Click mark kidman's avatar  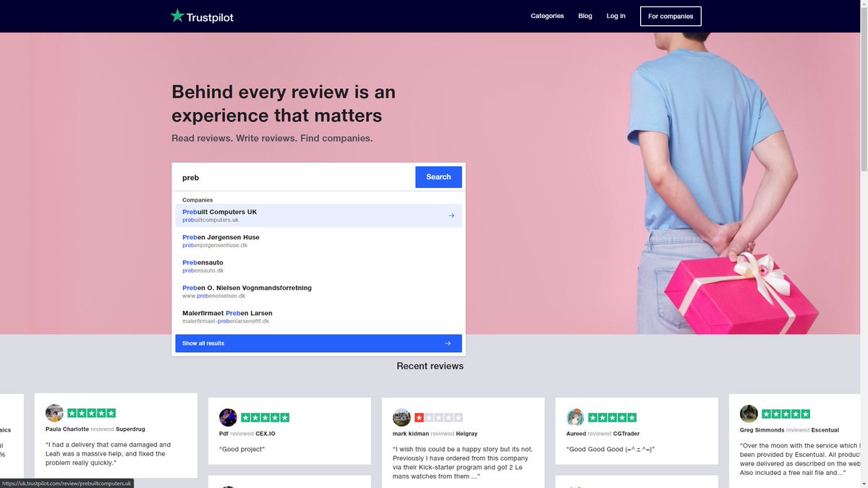point(401,417)
